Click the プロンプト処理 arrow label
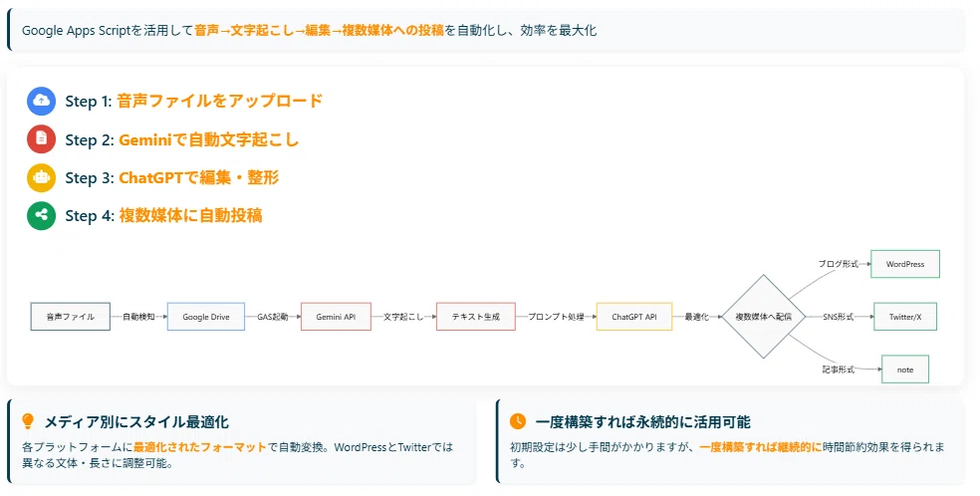 [x=557, y=317]
